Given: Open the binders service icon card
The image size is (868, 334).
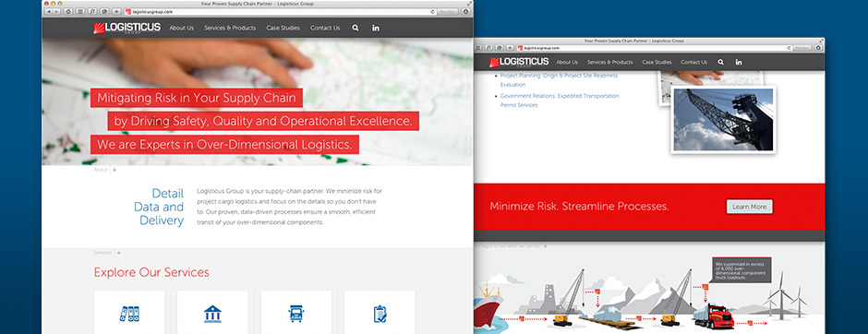Looking at the screenshot, I should pyautogui.click(x=129, y=313).
